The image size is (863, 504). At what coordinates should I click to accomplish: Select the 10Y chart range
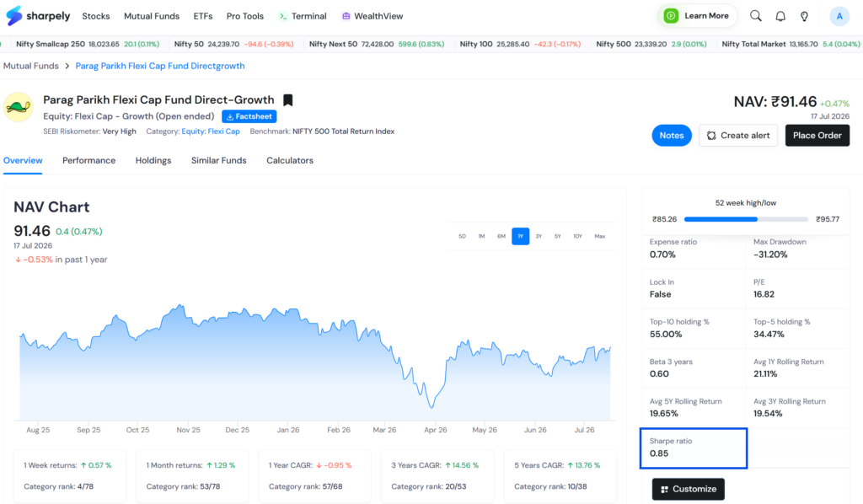click(577, 236)
